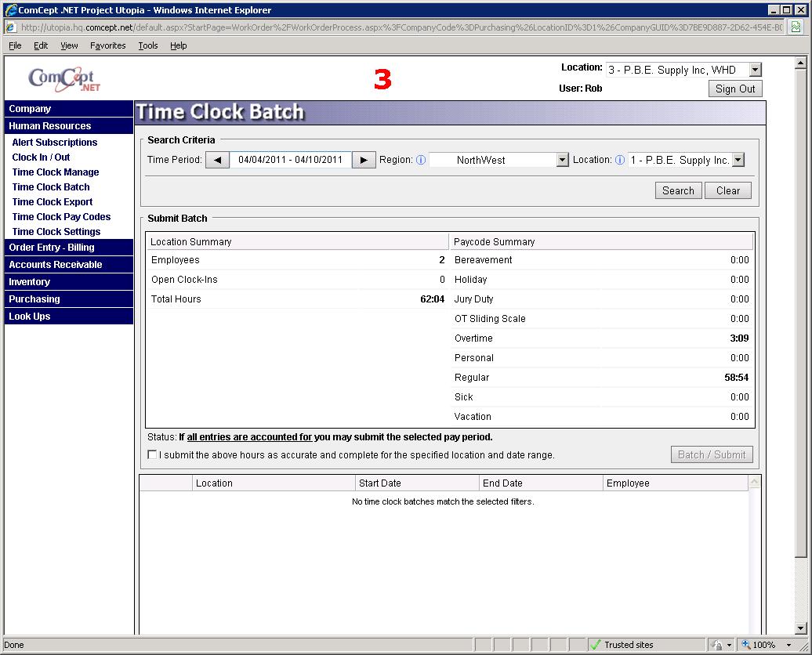Check the submit hours as accurate checkbox
Image resolution: width=812 pixels, height=655 pixels.
tap(152, 454)
